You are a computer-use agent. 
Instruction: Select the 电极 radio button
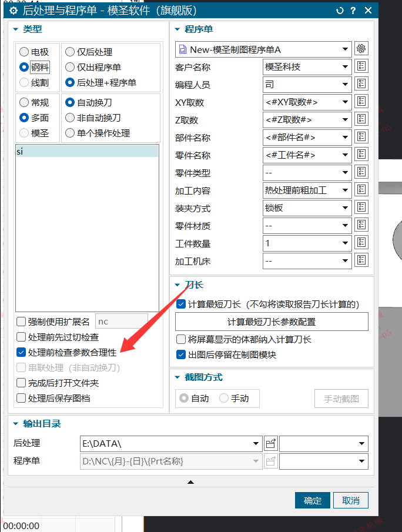[x=34, y=52]
